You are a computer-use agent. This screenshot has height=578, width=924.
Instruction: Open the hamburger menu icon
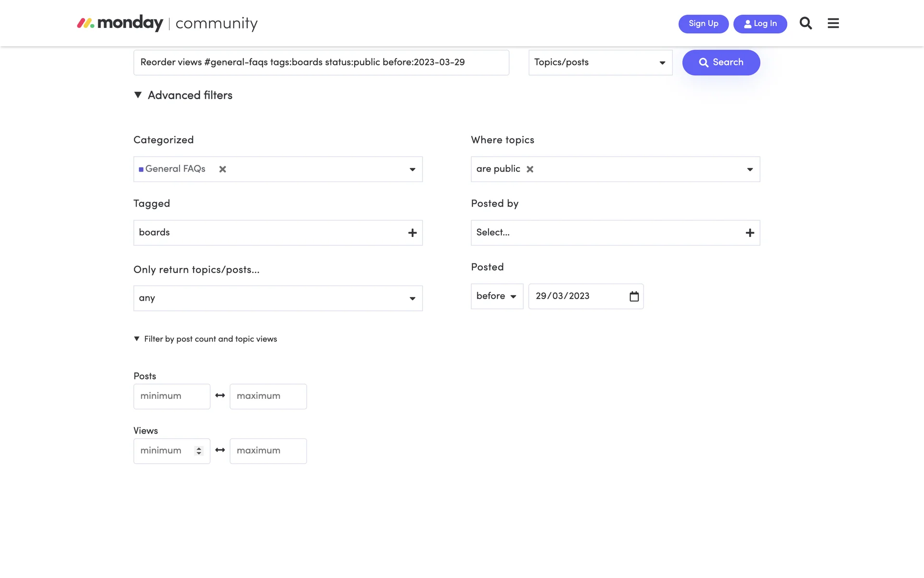[x=833, y=23]
